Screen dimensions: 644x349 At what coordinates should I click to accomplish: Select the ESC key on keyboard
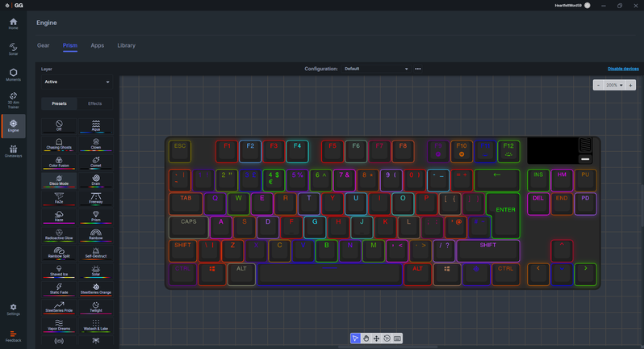pyautogui.click(x=180, y=151)
